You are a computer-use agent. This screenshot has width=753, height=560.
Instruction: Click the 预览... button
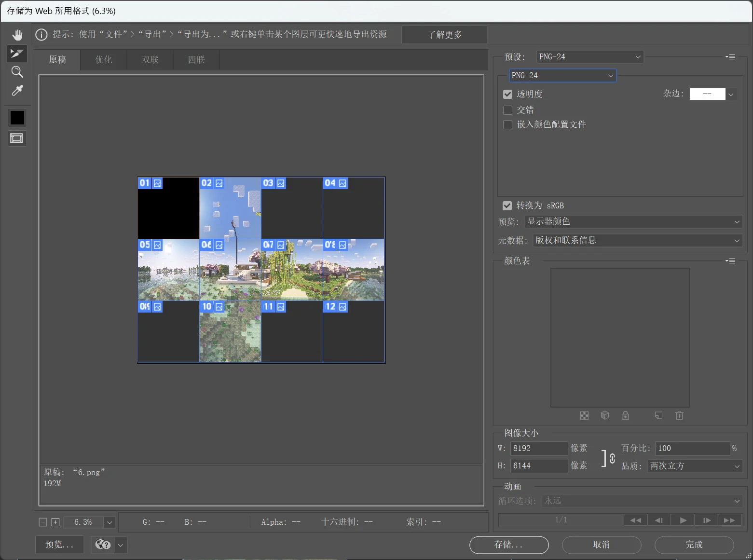coord(59,545)
